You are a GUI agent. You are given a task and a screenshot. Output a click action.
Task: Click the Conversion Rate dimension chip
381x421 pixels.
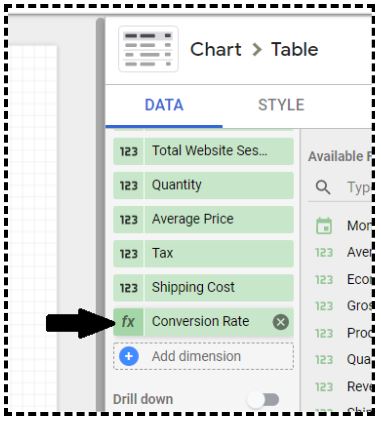(x=203, y=322)
